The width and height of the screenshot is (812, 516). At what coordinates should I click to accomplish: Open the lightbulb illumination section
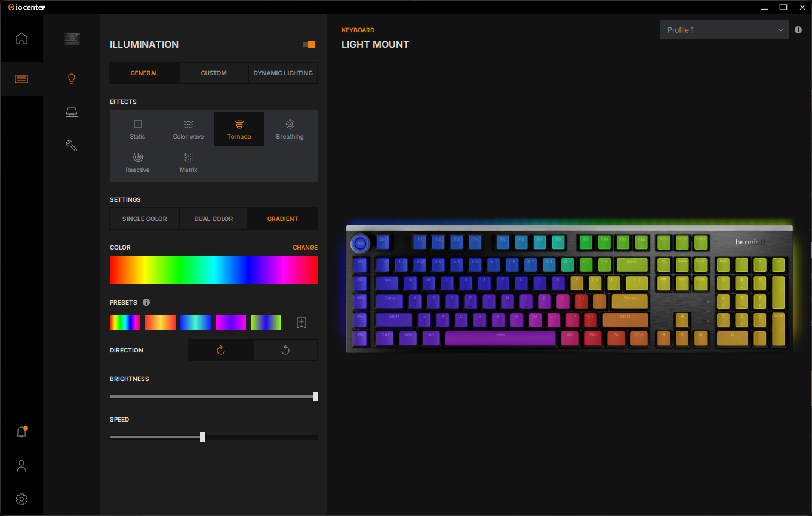tap(72, 79)
